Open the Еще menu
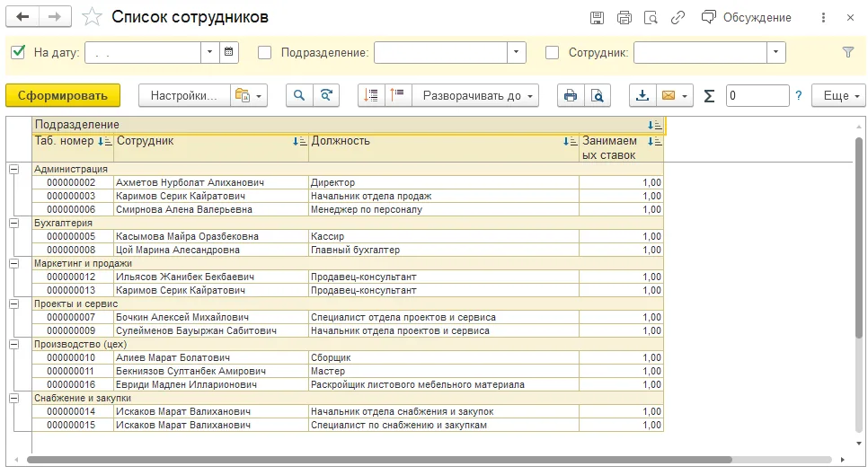The image size is (868, 475). 838,96
